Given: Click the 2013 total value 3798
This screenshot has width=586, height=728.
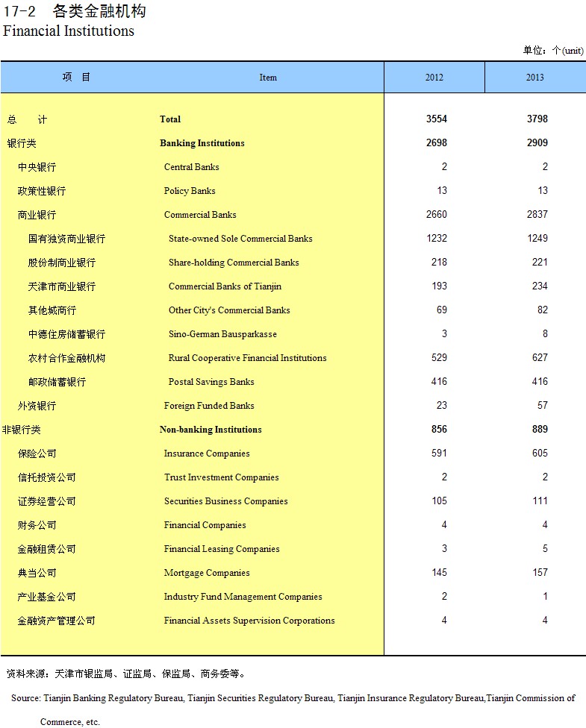Looking at the screenshot, I should (537, 119).
